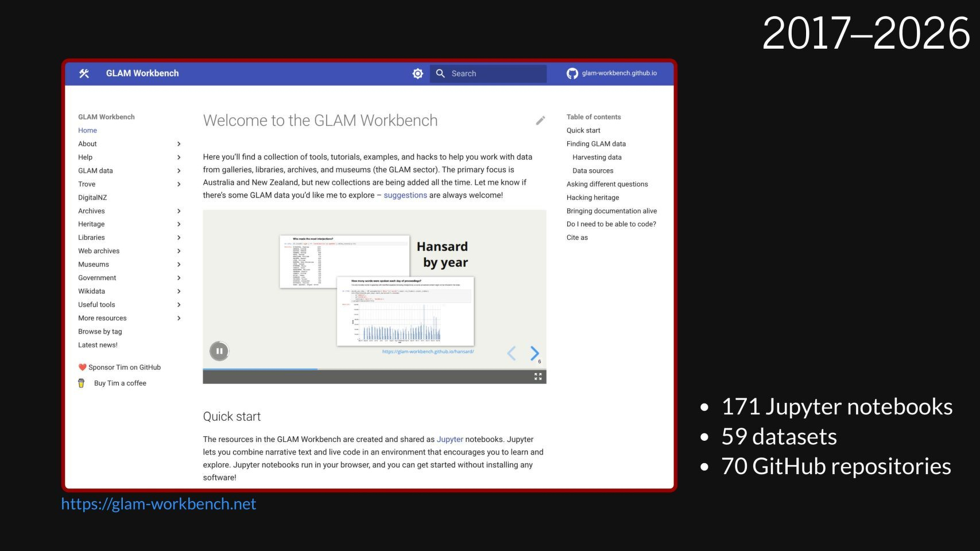Click the coffee cup icon
Screen dimensions: 980x551
(x=81, y=383)
